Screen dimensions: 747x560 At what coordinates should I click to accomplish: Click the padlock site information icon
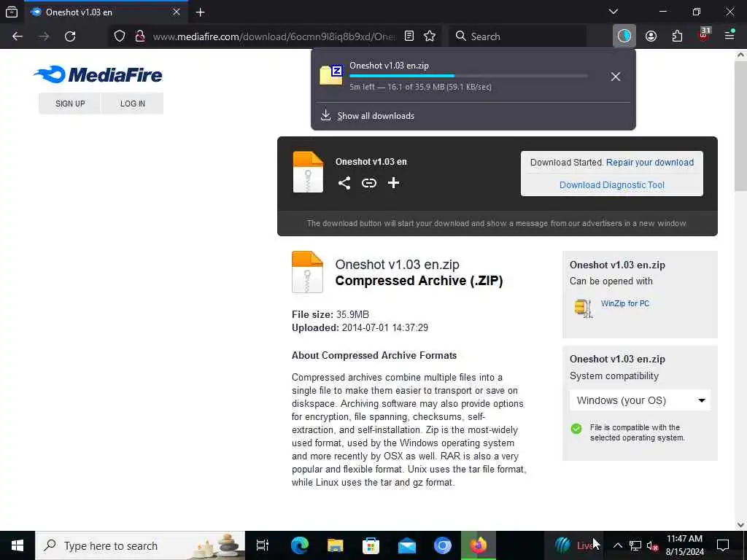pyautogui.click(x=139, y=36)
